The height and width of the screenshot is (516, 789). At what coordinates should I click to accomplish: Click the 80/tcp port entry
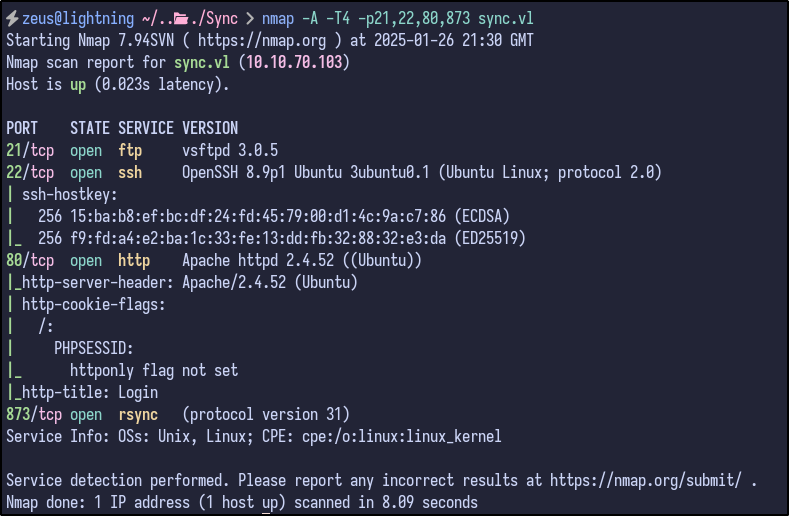(30, 261)
